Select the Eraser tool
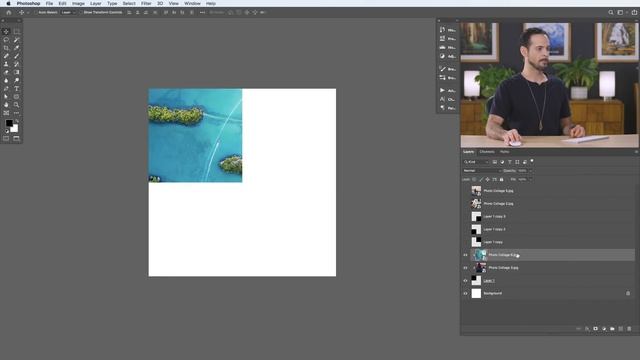 pos(6,72)
